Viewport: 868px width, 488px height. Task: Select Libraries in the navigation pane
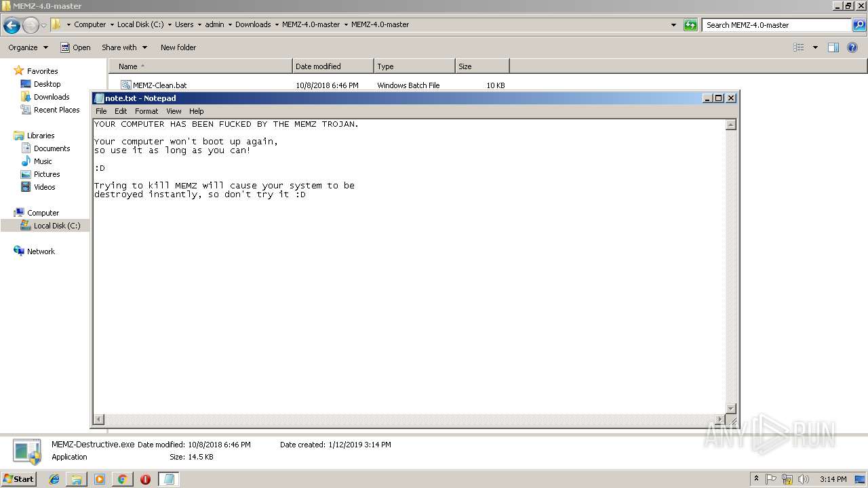(41, 136)
